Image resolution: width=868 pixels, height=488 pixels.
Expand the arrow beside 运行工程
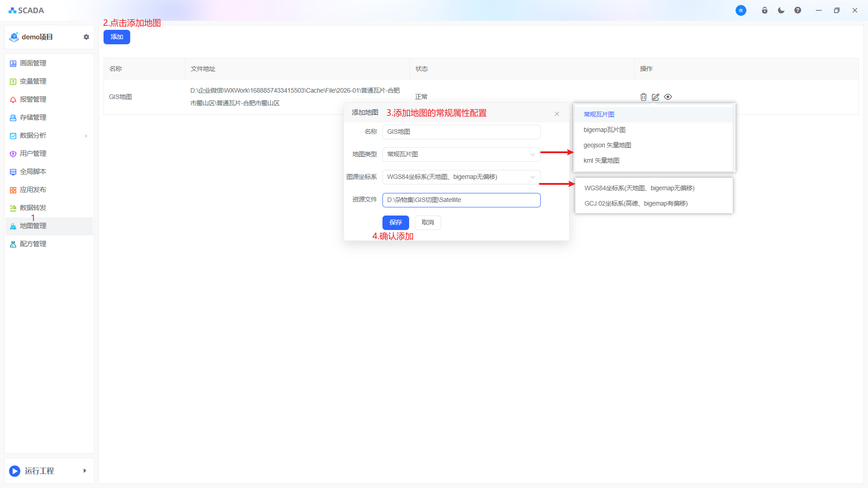pos(85,471)
